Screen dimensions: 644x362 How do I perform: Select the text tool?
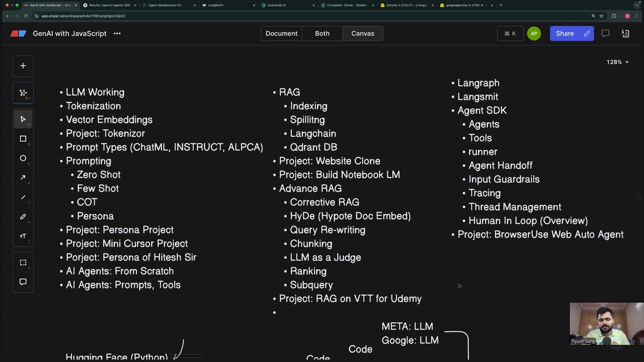(23, 236)
